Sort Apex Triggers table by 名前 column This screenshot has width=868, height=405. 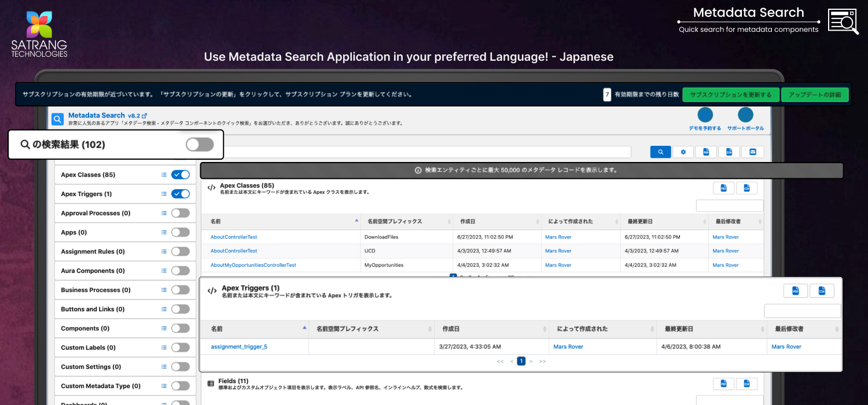[x=255, y=329]
